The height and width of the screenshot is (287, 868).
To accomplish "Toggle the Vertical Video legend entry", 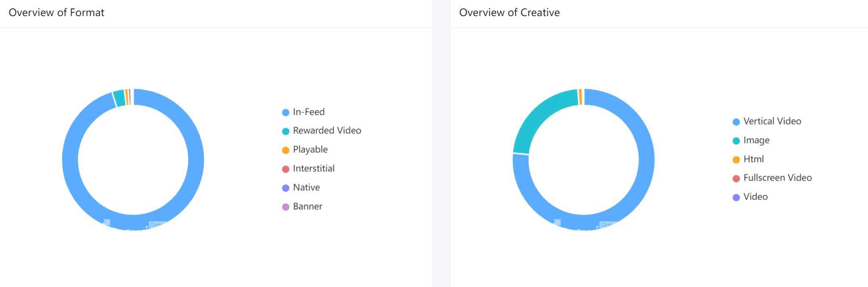I will pyautogui.click(x=767, y=121).
